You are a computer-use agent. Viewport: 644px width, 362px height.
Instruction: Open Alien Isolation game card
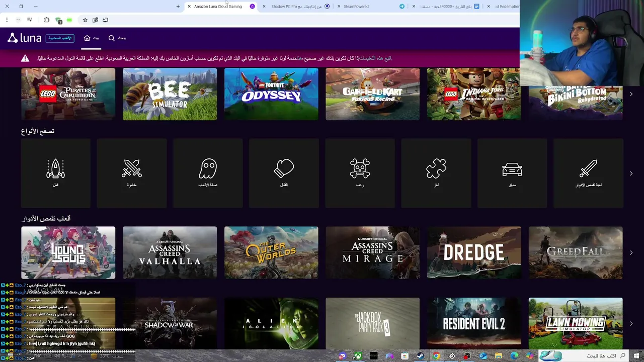tap(271, 323)
